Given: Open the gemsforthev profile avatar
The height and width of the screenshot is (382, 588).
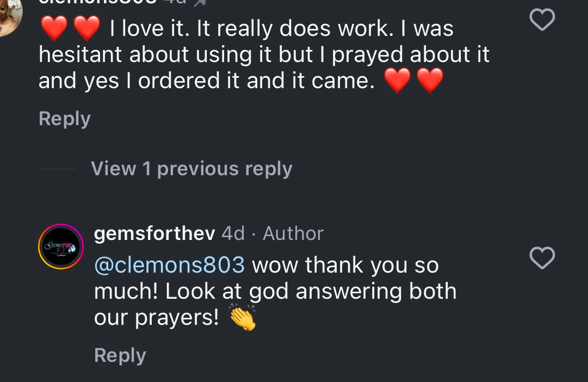Looking at the screenshot, I should point(60,247).
